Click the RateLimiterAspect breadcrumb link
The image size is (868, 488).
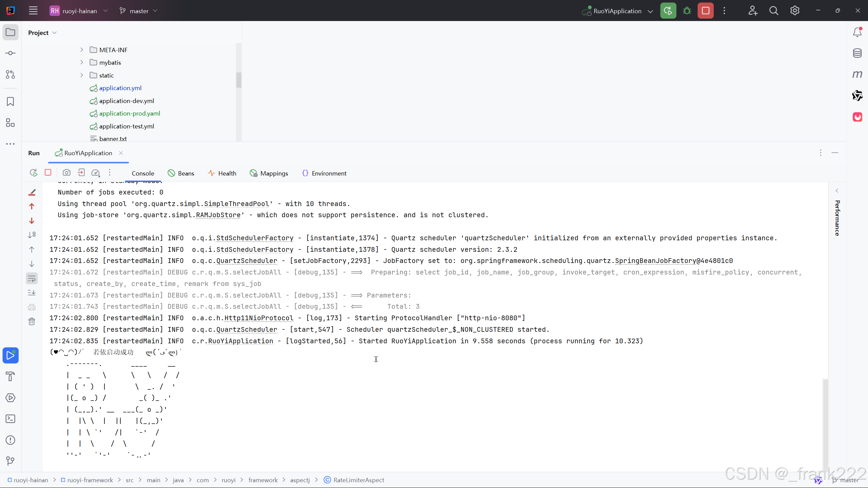click(358, 480)
